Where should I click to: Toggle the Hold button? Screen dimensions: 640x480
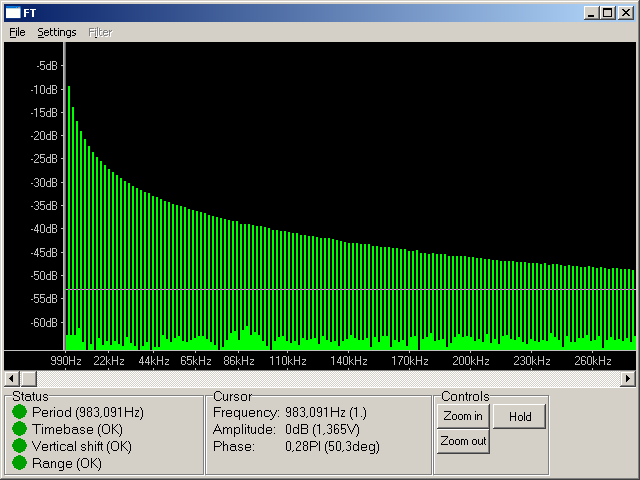click(x=519, y=416)
